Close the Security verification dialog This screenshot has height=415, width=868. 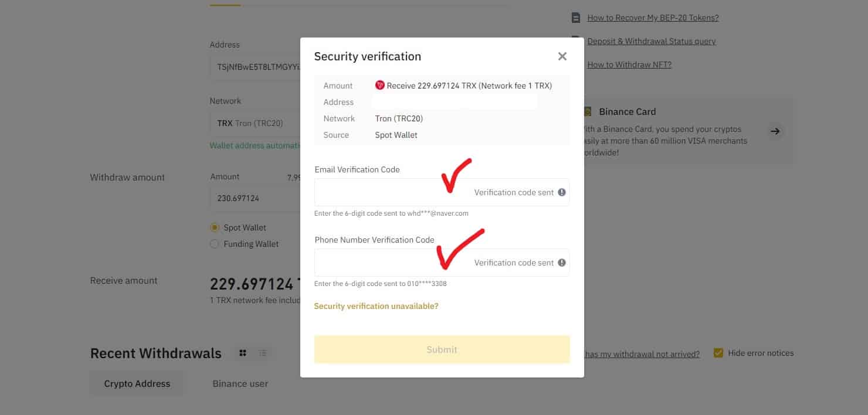coord(562,56)
